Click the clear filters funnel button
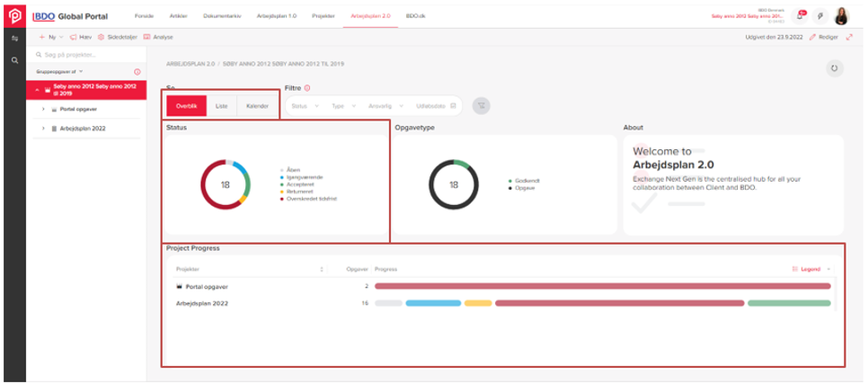This screenshot has width=868, height=384. point(481,106)
